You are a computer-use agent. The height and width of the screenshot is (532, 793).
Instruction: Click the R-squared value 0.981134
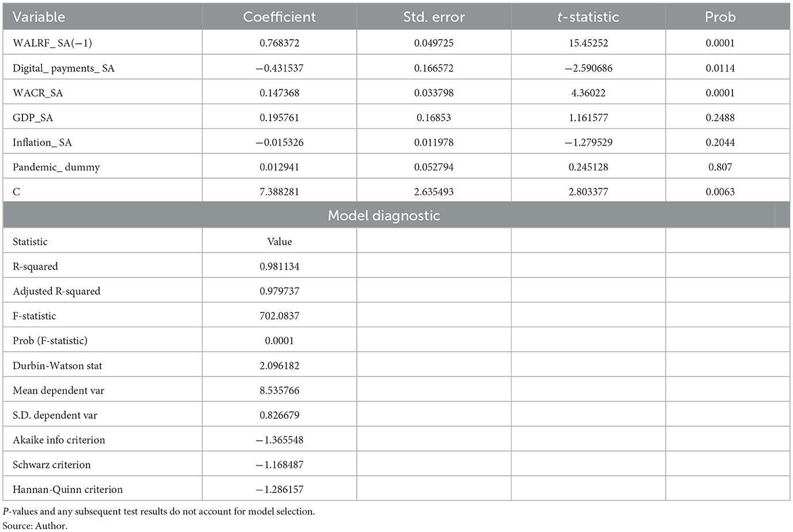tap(279, 266)
